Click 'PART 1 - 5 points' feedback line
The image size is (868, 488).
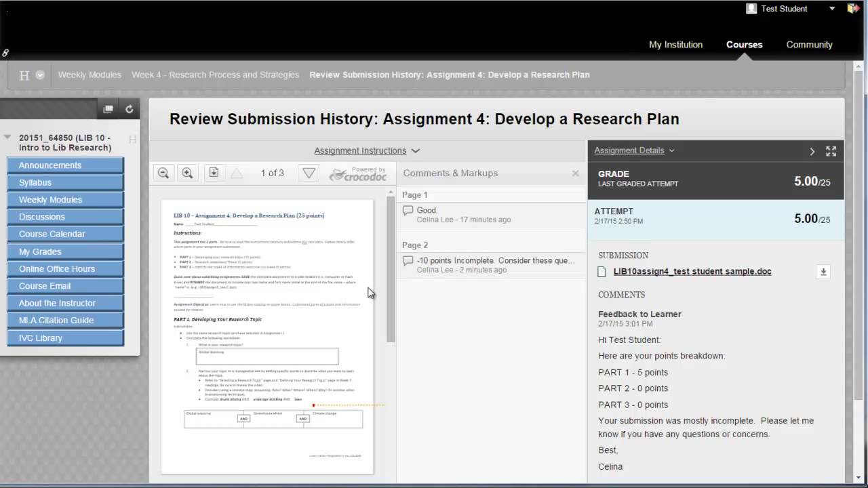(633, 372)
